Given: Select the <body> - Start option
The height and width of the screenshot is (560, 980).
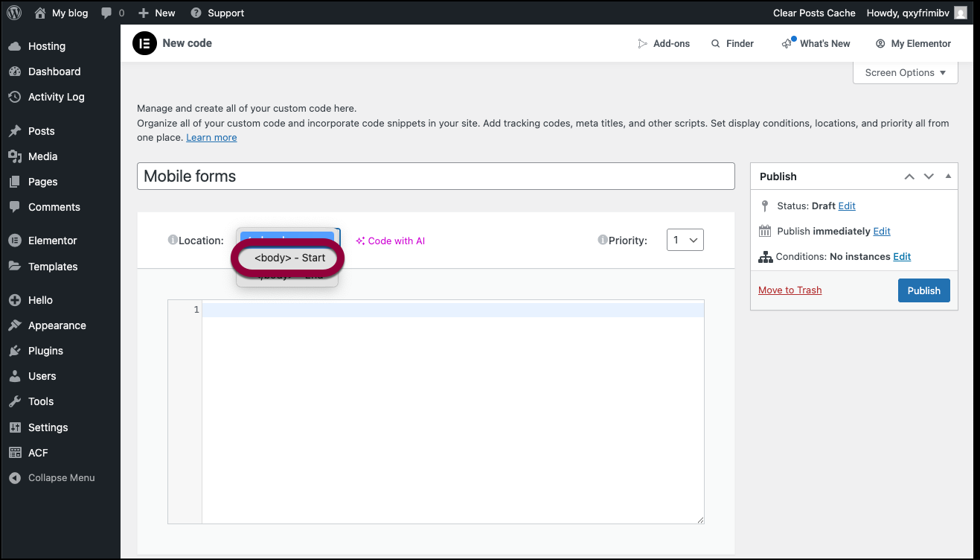Looking at the screenshot, I should click(x=289, y=258).
